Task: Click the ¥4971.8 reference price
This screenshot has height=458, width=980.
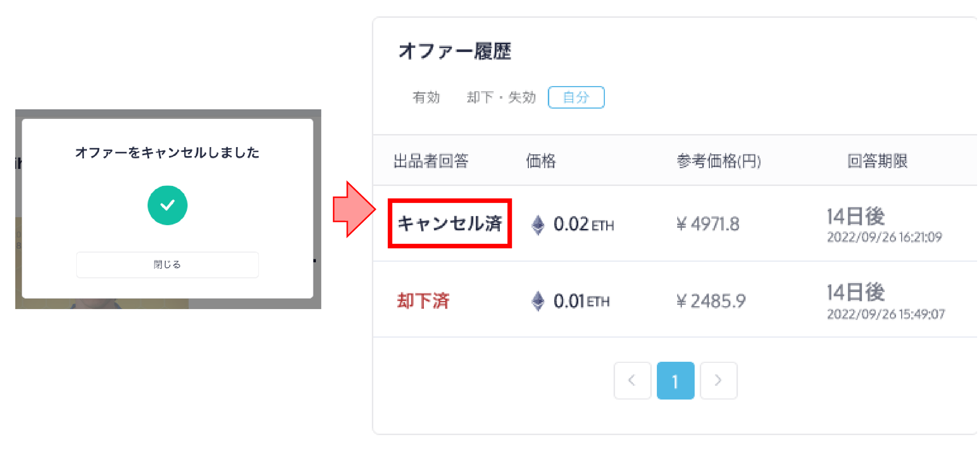Action: [x=708, y=224]
